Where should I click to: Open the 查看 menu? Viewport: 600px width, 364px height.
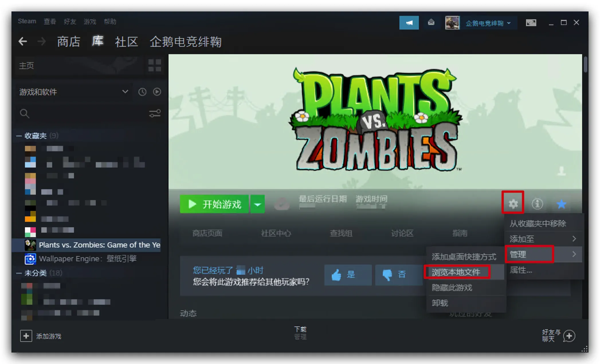pos(50,21)
